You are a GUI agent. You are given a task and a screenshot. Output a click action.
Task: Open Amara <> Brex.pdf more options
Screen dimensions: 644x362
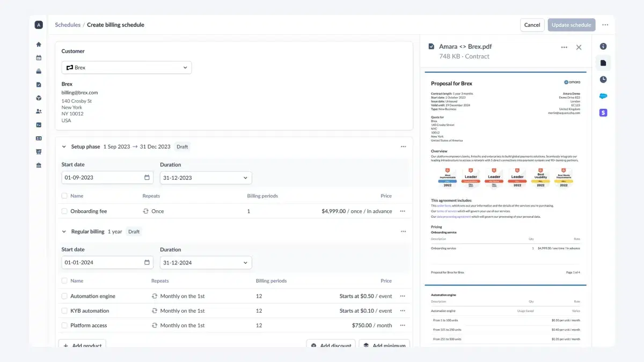pyautogui.click(x=564, y=47)
